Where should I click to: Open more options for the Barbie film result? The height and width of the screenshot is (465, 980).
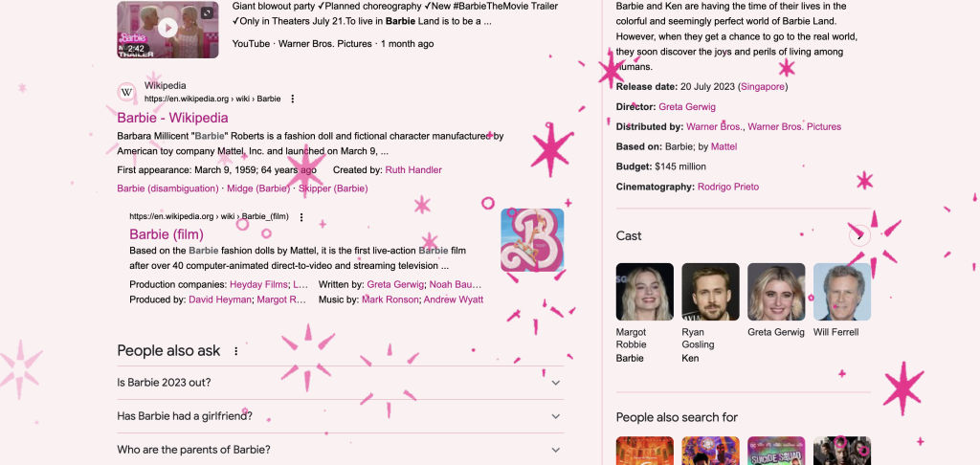[301, 217]
